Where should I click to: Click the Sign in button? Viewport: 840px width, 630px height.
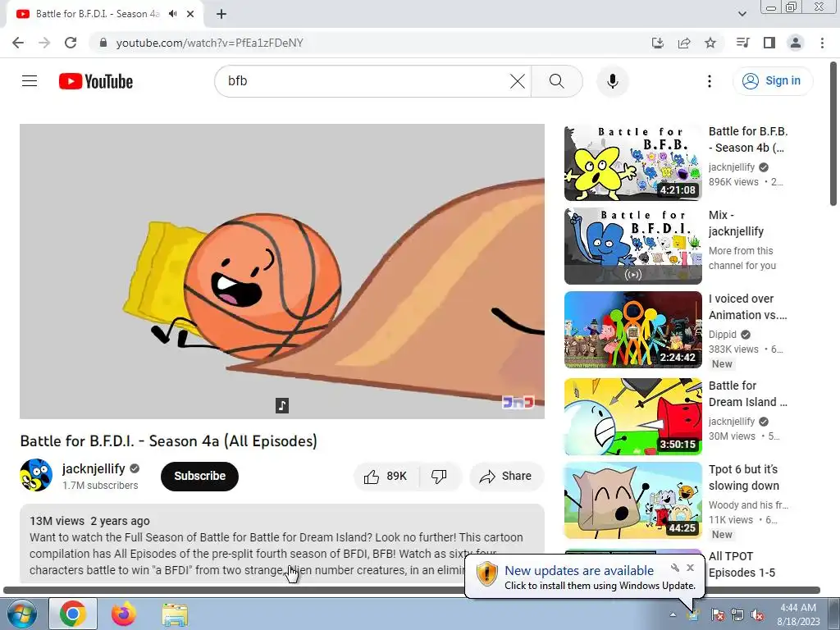(773, 81)
